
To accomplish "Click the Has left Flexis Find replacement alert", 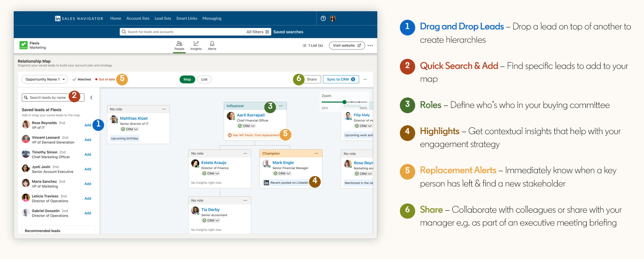I will (253, 135).
